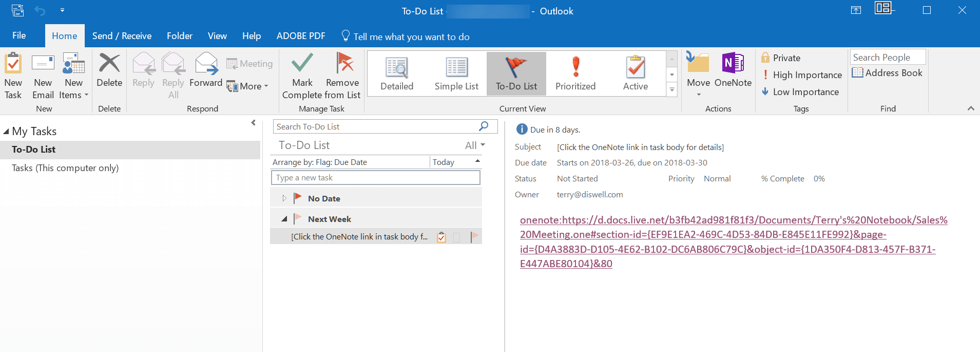980x352 pixels.
Task: Click the Search To-Do List box
Action: [385, 126]
